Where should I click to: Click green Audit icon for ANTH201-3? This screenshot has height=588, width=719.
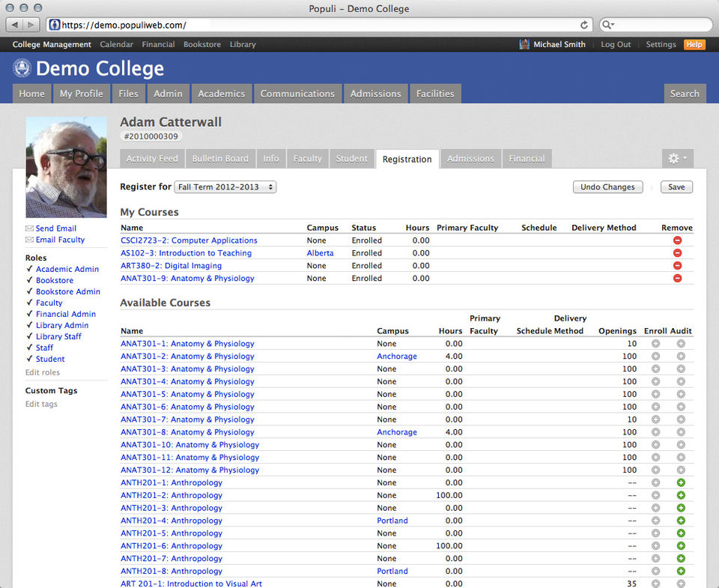click(x=681, y=508)
